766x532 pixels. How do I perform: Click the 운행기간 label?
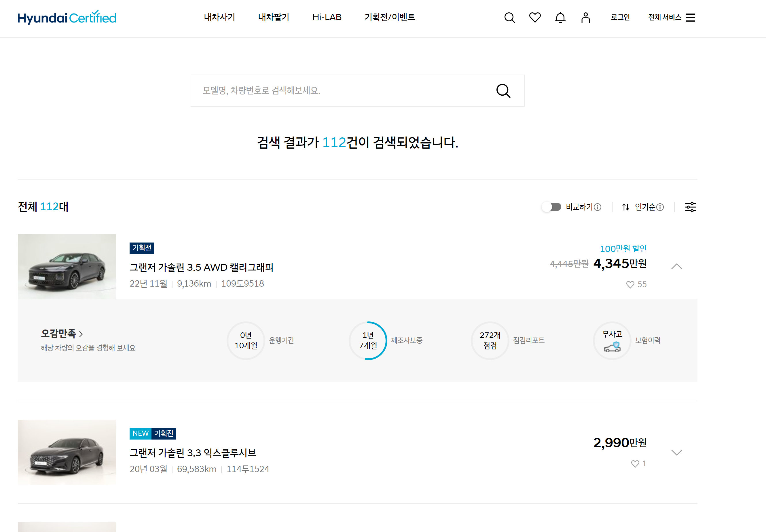(282, 340)
